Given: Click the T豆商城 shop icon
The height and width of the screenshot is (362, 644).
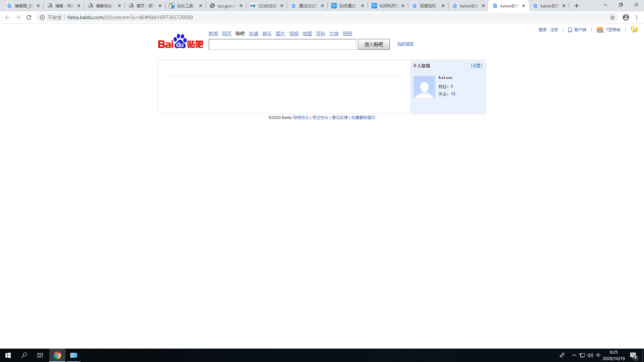Looking at the screenshot, I should click(600, 30).
